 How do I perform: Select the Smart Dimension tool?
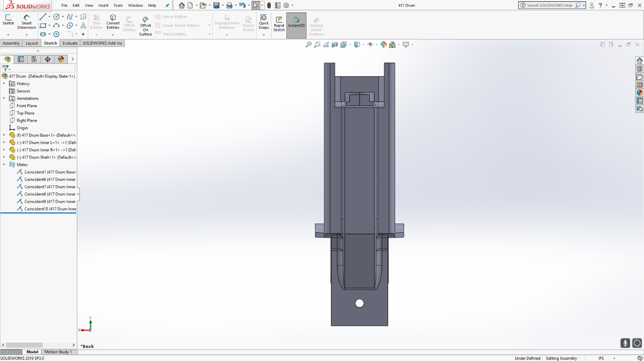26,21
